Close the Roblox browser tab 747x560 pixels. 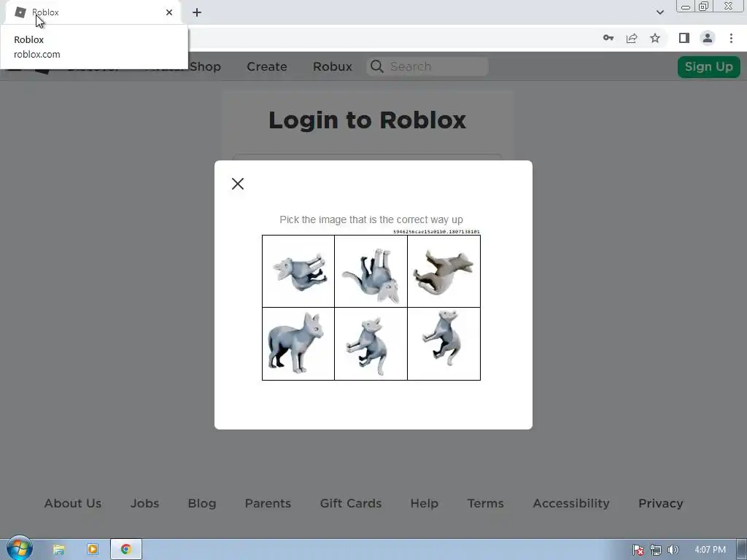pos(169,12)
